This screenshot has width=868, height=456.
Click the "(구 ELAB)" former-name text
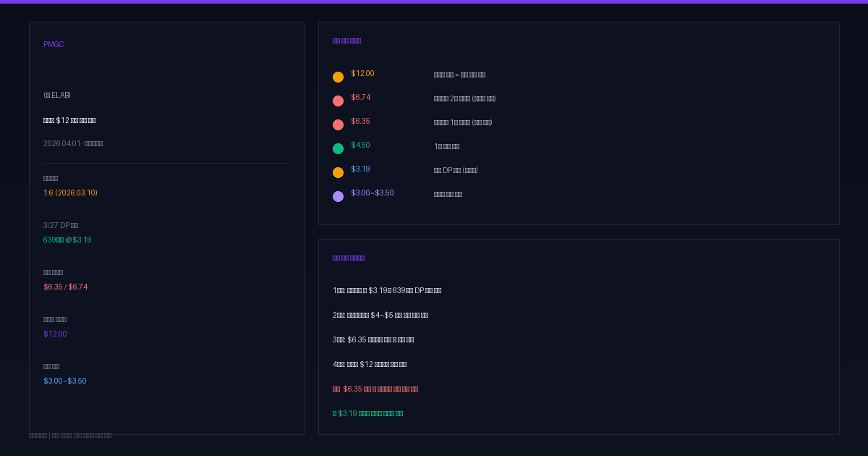(x=57, y=96)
